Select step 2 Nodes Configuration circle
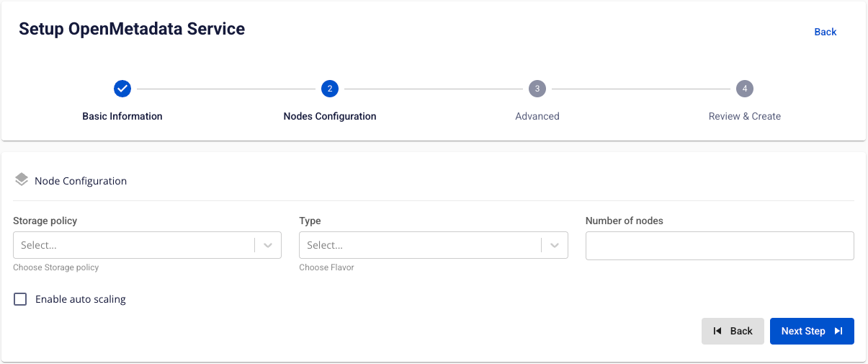The height and width of the screenshot is (364, 868). pyautogui.click(x=330, y=89)
